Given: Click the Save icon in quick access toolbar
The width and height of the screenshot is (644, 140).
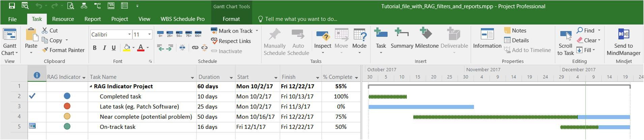Looking at the screenshot, I should click(12, 6).
